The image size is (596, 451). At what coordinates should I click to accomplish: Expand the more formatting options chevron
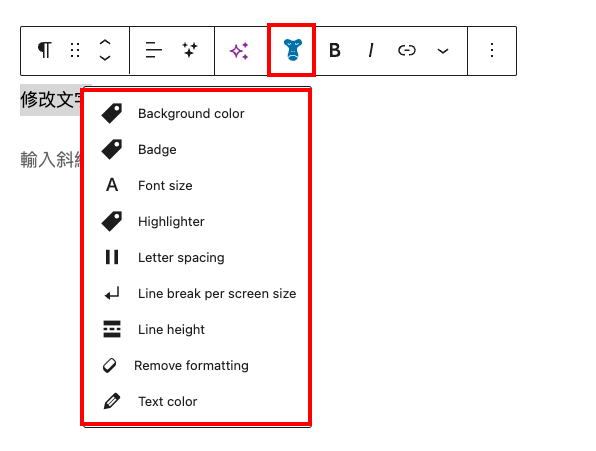443,51
